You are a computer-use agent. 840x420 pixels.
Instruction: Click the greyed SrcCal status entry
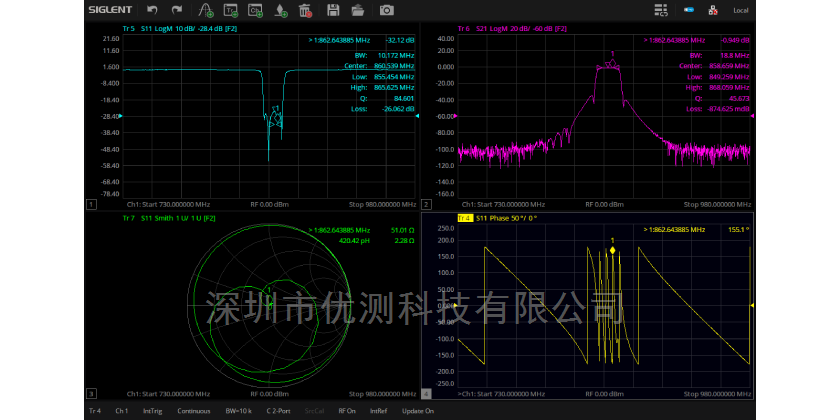click(313, 411)
